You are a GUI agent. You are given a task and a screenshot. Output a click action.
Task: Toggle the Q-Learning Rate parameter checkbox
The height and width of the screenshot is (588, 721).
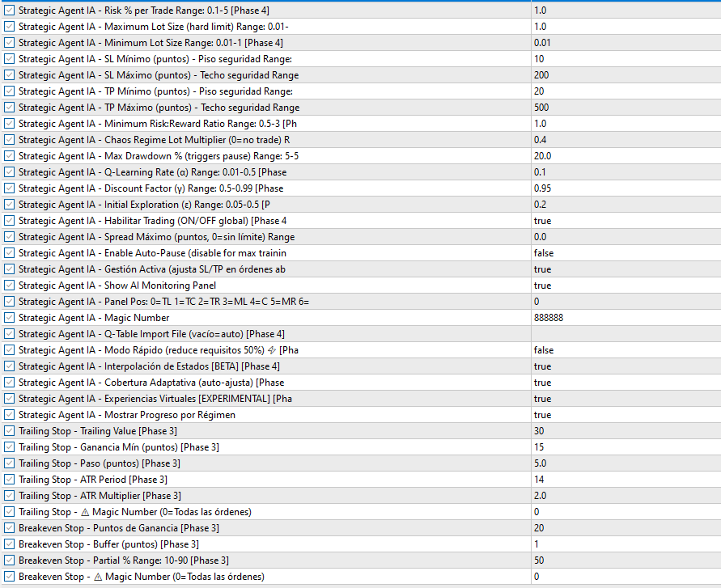pos(9,172)
